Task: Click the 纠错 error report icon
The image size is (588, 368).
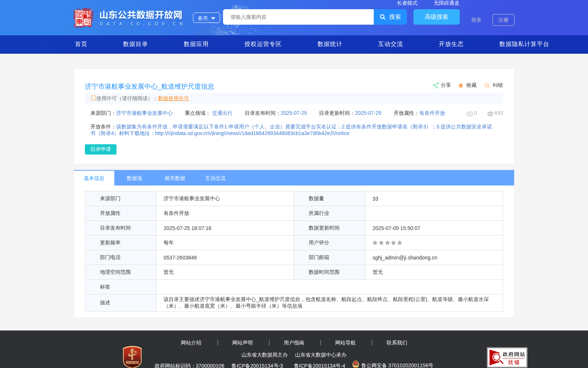Action: click(x=487, y=85)
